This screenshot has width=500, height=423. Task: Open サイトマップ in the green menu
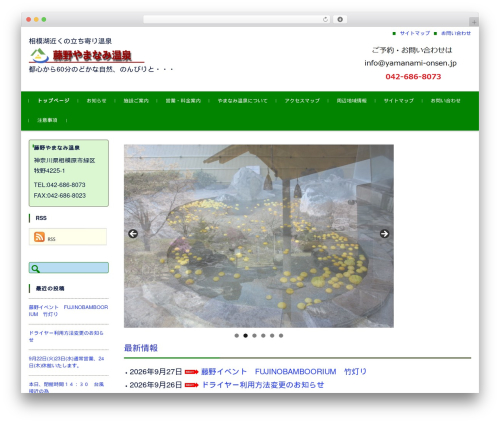coord(399,101)
